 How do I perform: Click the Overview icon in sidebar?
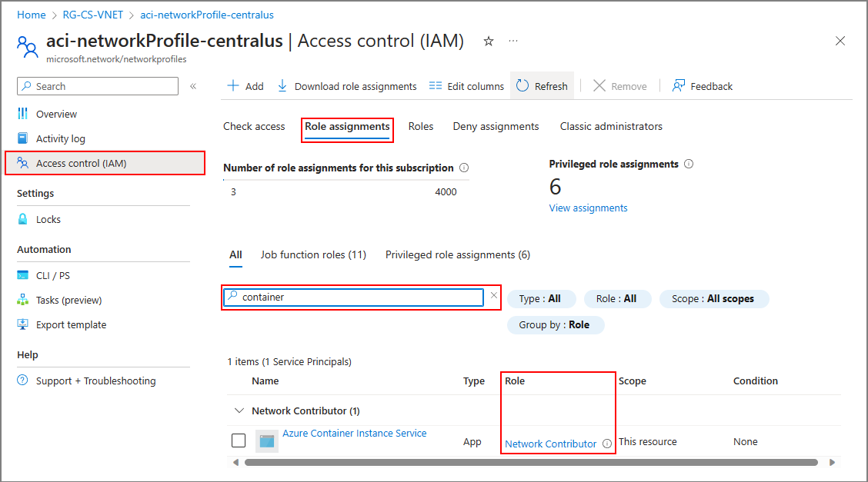22,113
